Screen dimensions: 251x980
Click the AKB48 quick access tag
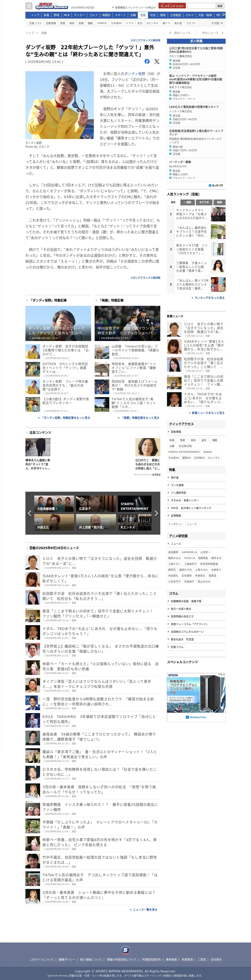pyautogui.click(x=207, y=452)
